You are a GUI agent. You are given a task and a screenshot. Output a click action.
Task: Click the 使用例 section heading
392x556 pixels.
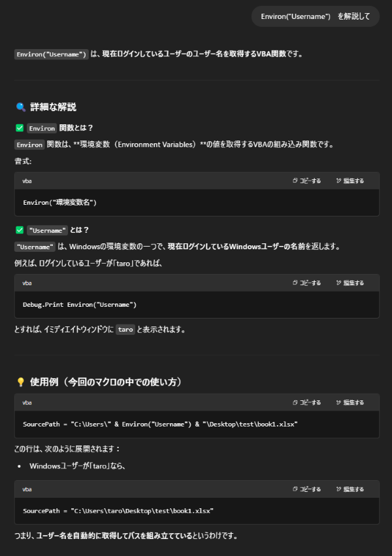[x=106, y=382]
